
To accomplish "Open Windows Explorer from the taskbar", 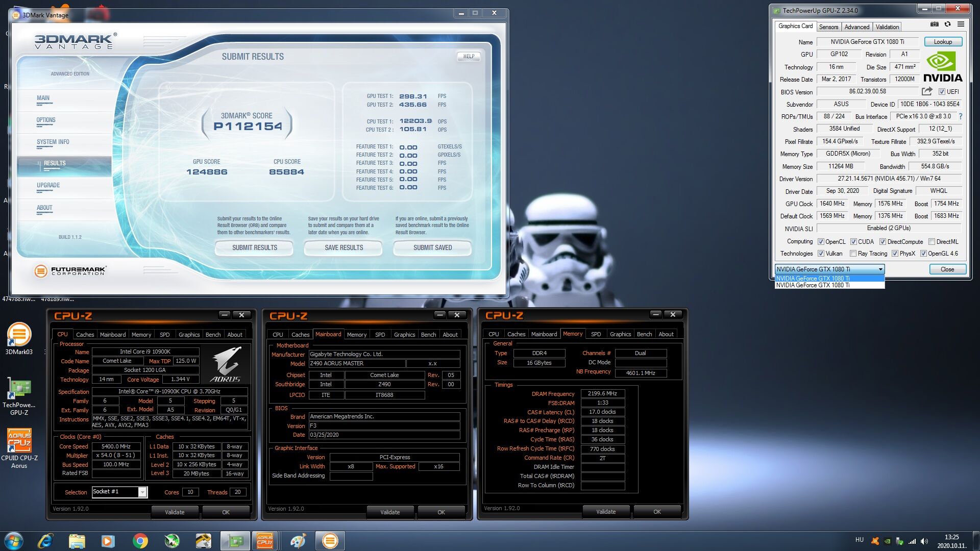I will [x=77, y=541].
